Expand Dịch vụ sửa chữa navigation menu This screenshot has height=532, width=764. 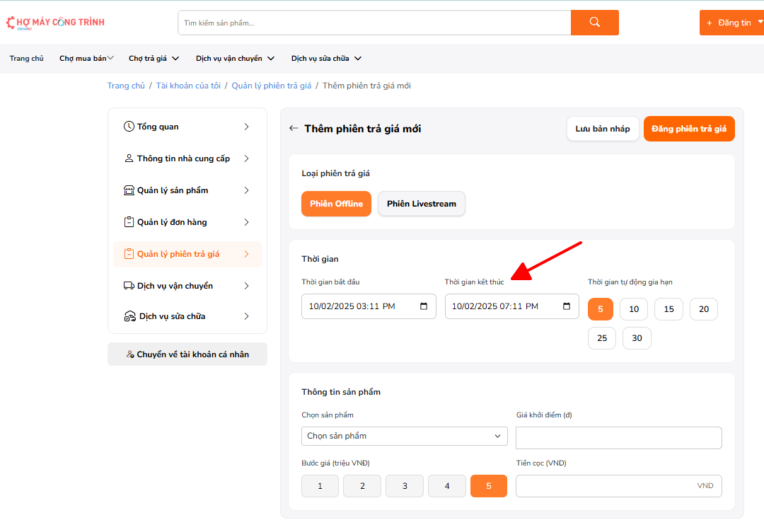pyautogui.click(x=326, y=59)
